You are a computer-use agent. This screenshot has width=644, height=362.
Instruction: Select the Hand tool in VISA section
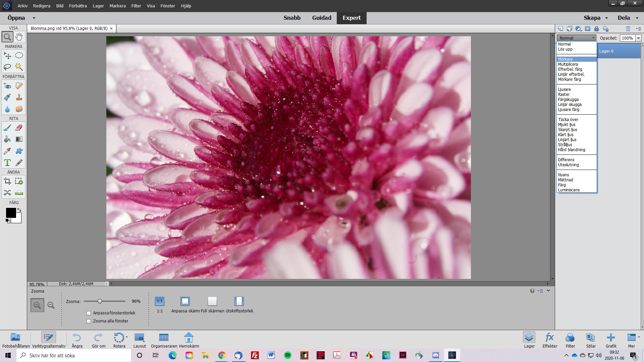(19, 37)
